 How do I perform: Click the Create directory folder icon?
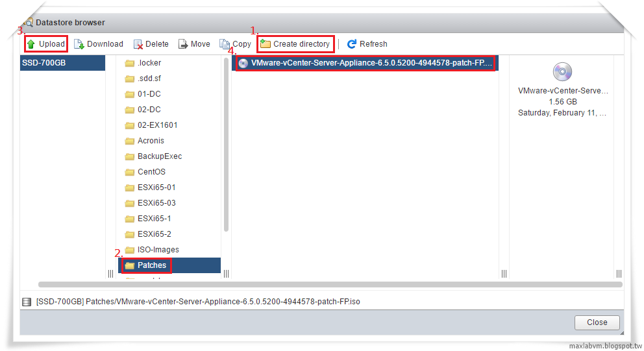tap(266, 44)
